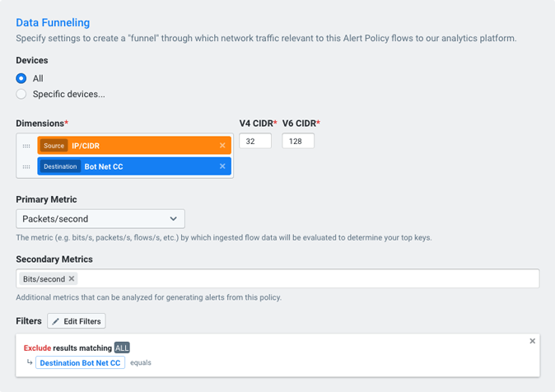Grab drag handle of Bot Net CC row
Image resolution: width=555 pixels, height=392 pixels.
(26, 166)
